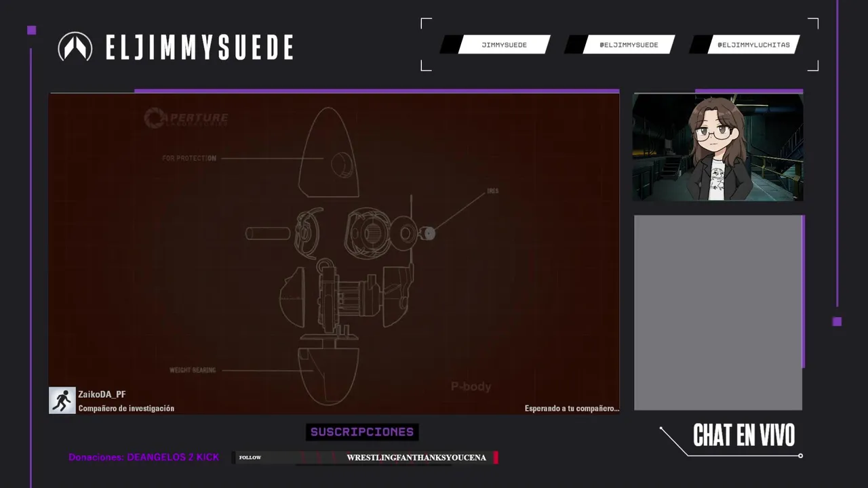The height and width of the screenshot is (488, 868).
Task: Click the Esperando a tu compañero status
Action: (x=572, y=409)
